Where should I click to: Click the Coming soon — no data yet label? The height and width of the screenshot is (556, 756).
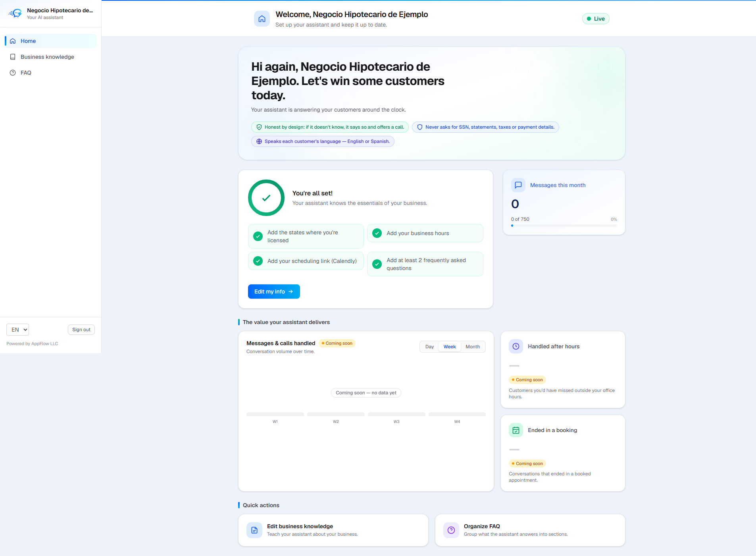(x=366, y=393)
